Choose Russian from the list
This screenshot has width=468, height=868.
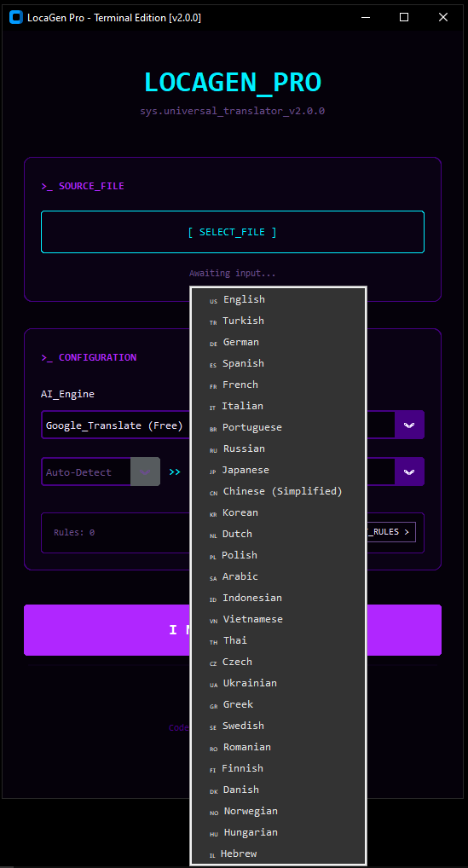[278, 449]
